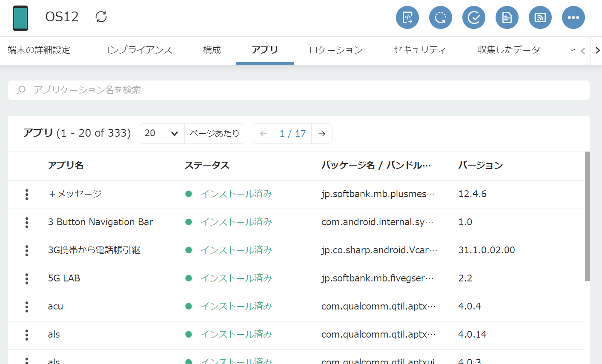Image resolution: width=602 pixels, height=364 pixels.
Task: Open the remote script action icon
Action: [x=407, y=17]
